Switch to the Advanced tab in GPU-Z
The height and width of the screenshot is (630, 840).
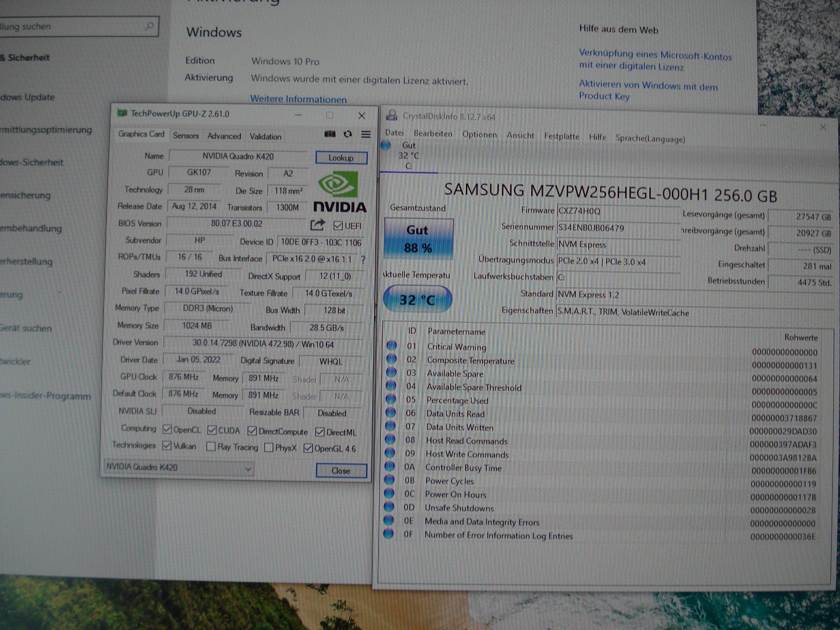pos(224,136)
